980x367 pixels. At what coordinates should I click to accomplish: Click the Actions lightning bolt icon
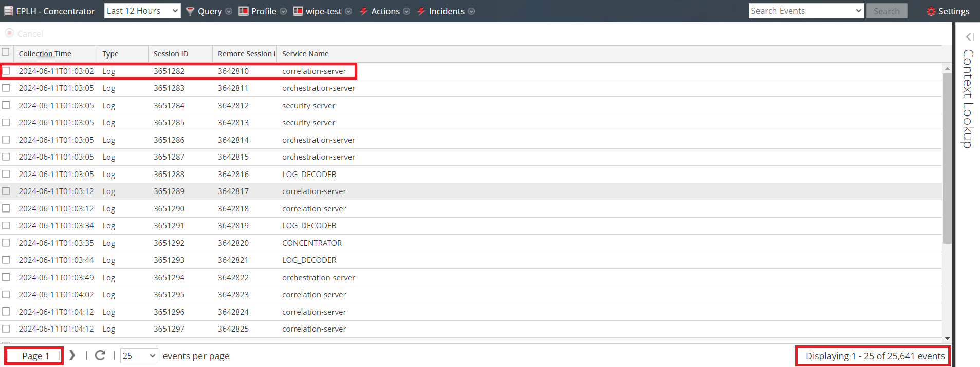(x=364, y=11)
